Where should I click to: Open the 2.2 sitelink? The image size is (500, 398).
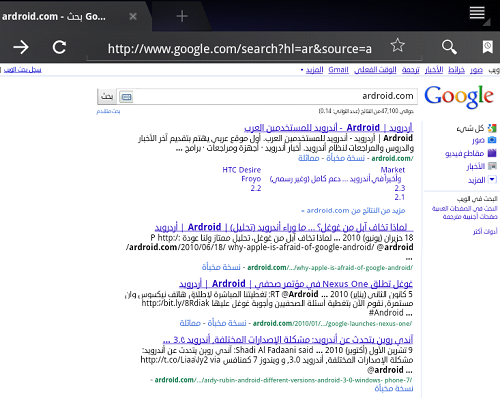coord(256,188)
